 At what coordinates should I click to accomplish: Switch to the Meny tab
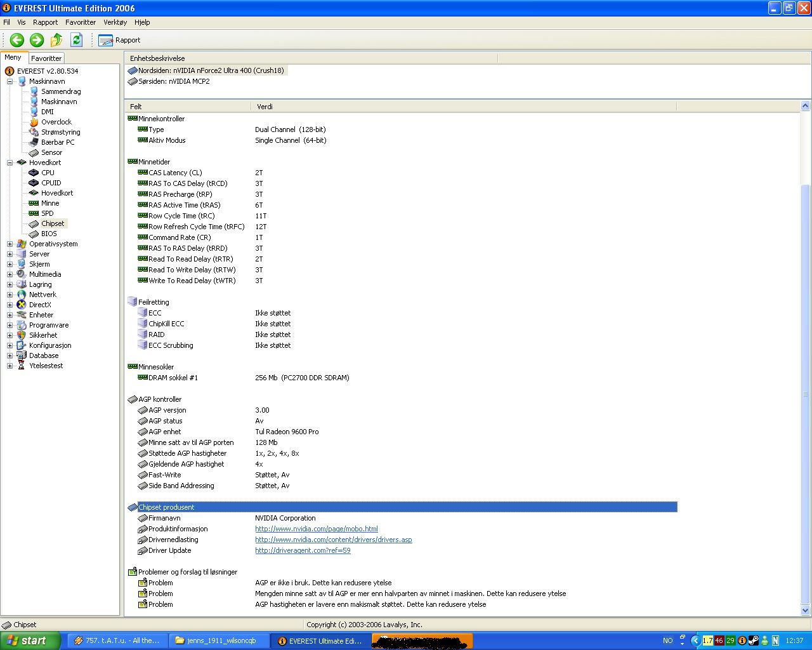13,58
